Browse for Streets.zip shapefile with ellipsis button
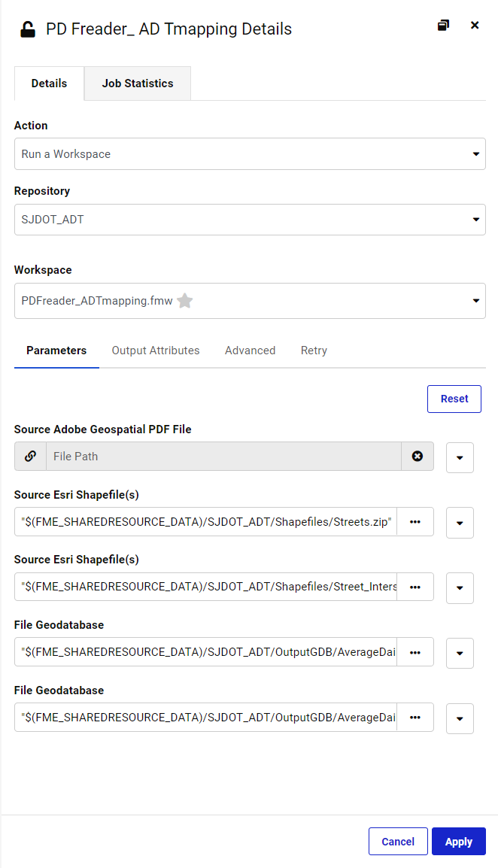This screenshot has width=498, height=868. 415,522
